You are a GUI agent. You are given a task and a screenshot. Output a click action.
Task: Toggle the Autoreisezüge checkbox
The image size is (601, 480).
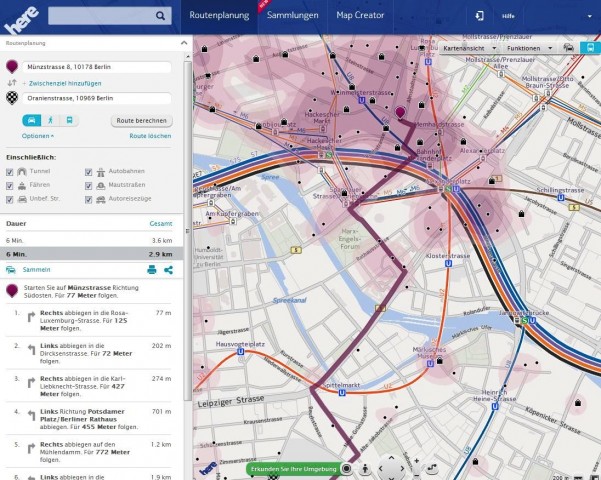89,200
